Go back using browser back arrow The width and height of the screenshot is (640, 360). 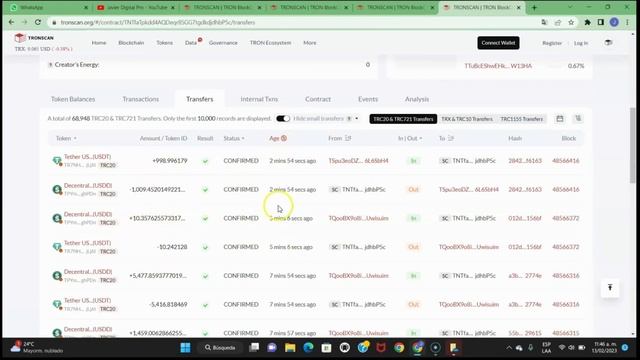(11, 22)
